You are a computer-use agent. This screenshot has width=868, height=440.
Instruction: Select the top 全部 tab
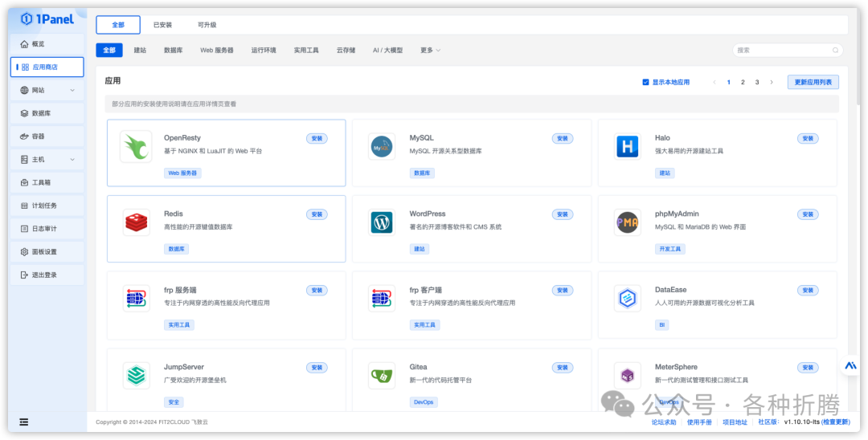118,25
